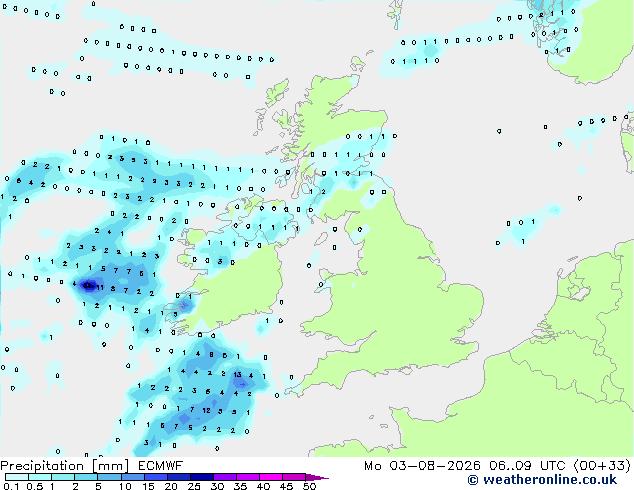
Task: Click the '06..09 UTC' time text
Action: click(527, 466)
